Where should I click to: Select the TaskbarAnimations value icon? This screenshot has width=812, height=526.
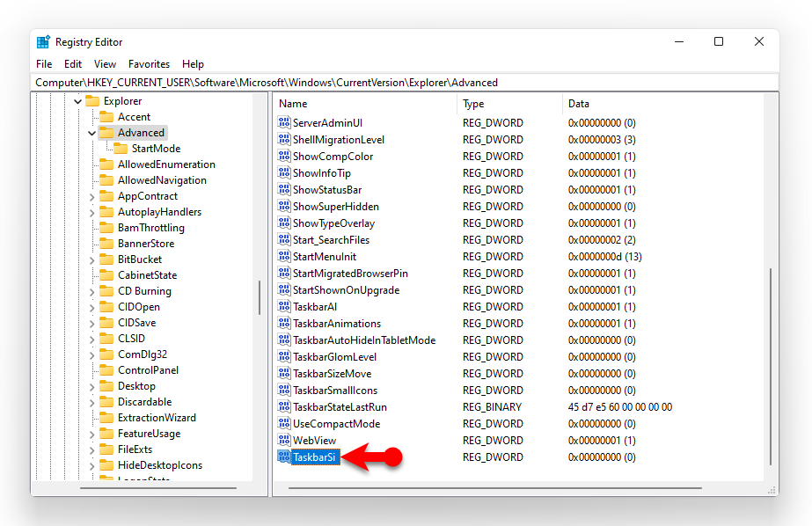(284, 323)
